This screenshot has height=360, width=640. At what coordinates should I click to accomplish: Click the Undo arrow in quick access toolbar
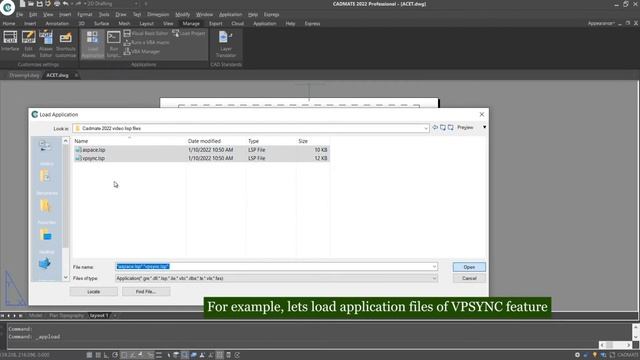tap(66, 4)
